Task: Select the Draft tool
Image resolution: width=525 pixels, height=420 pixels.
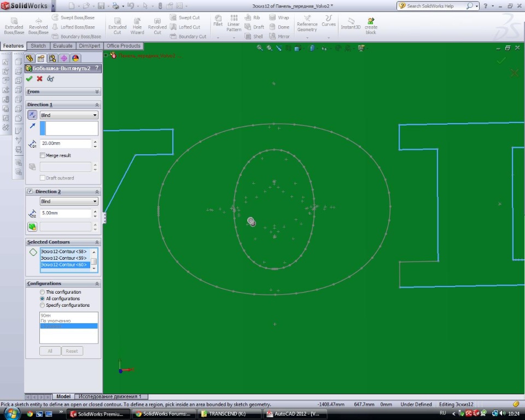Action: [254, 27]
